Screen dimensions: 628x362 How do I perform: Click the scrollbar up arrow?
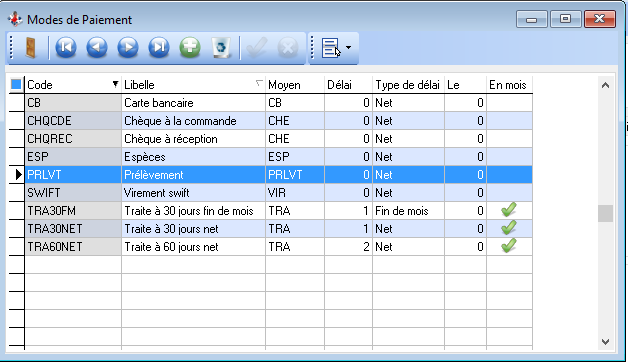(606, 85)
